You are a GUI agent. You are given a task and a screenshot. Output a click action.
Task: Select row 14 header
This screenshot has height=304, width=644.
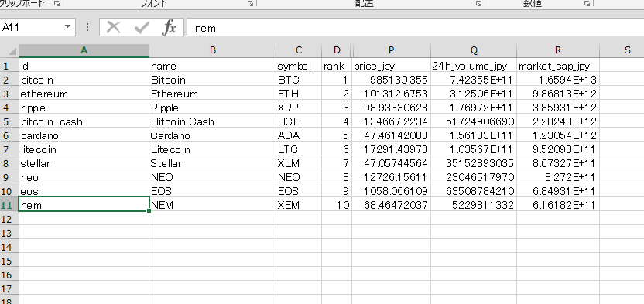(x=9, y=247)
